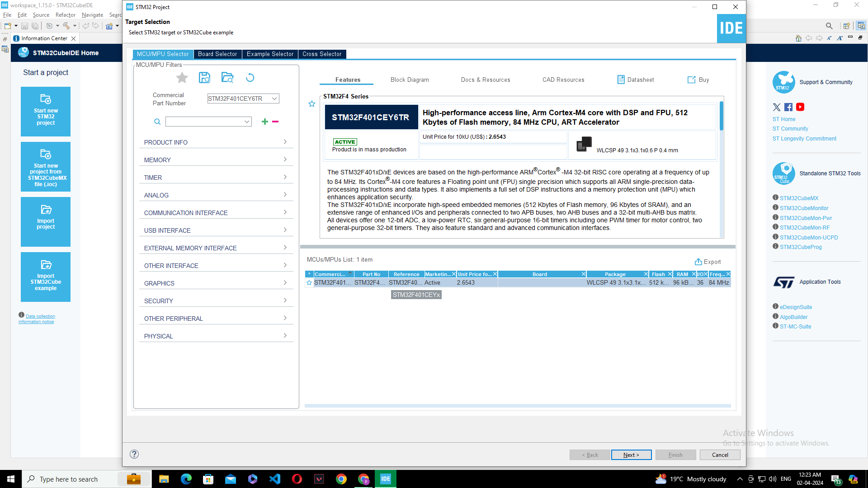Open ST Facebook social icon
The height and width of the screenshot is (488, 868).
(x=788, y=107)
